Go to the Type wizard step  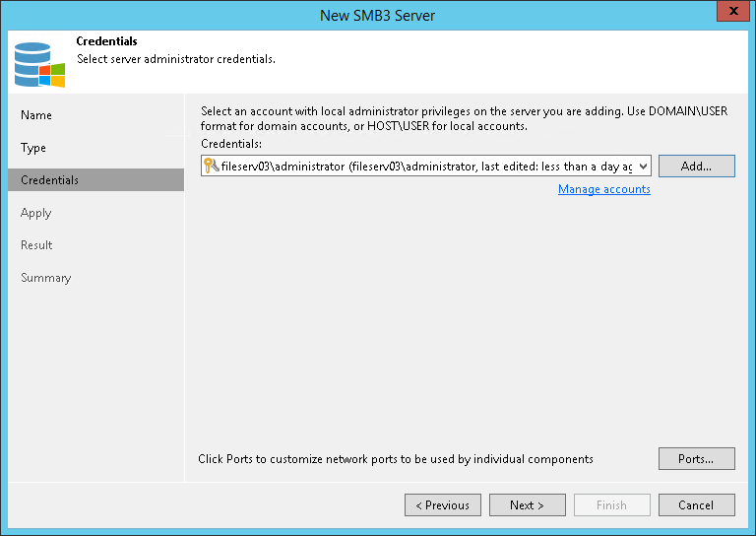pos(33,148)
